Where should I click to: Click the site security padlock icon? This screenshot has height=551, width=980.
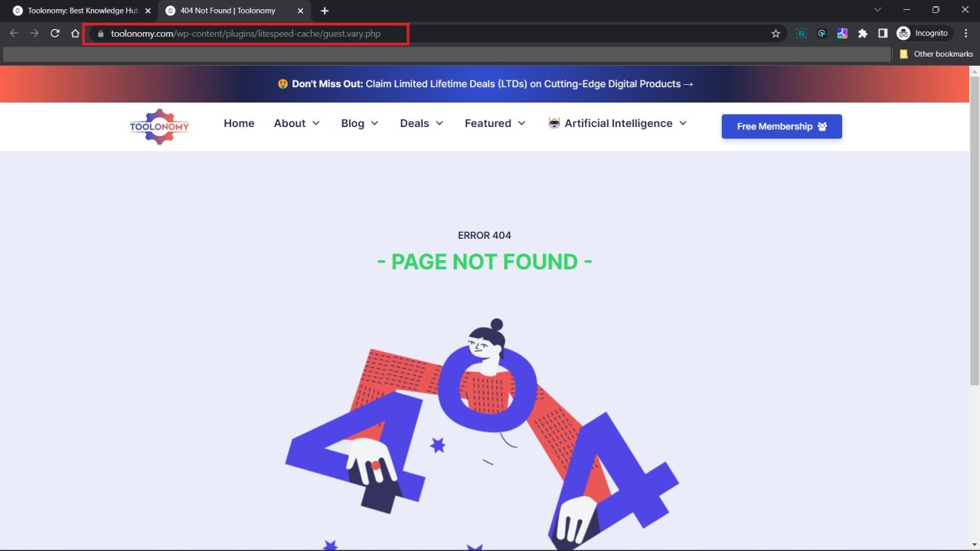pos(100,34)
